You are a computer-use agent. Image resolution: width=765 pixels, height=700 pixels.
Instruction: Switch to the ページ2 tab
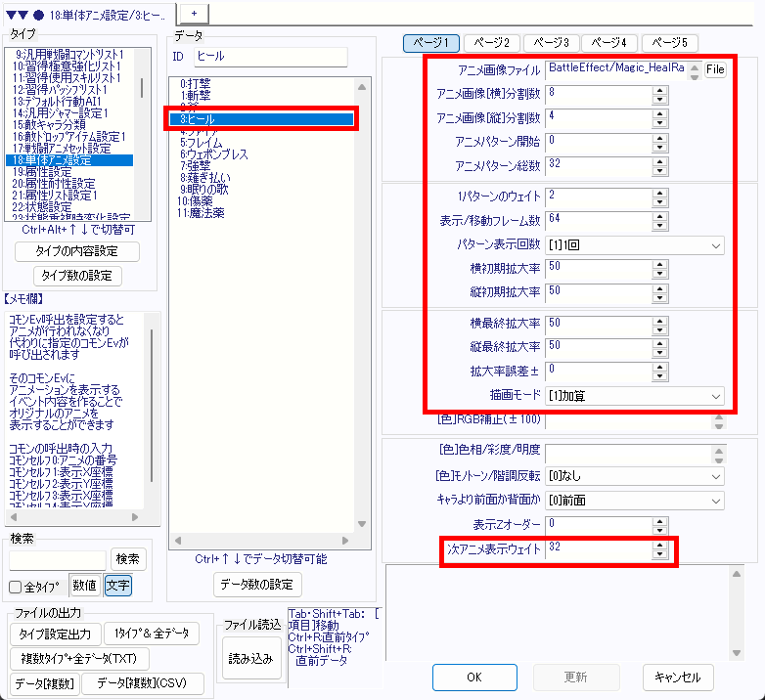(491, 43)
